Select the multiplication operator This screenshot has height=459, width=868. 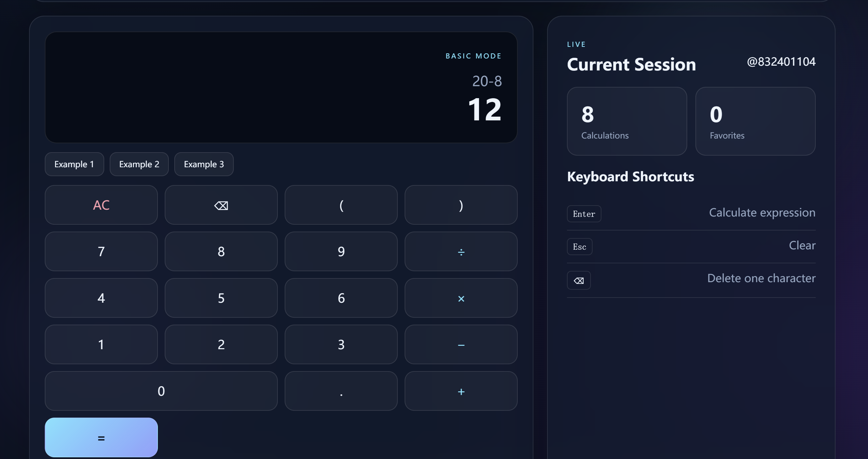coord(461,298)
